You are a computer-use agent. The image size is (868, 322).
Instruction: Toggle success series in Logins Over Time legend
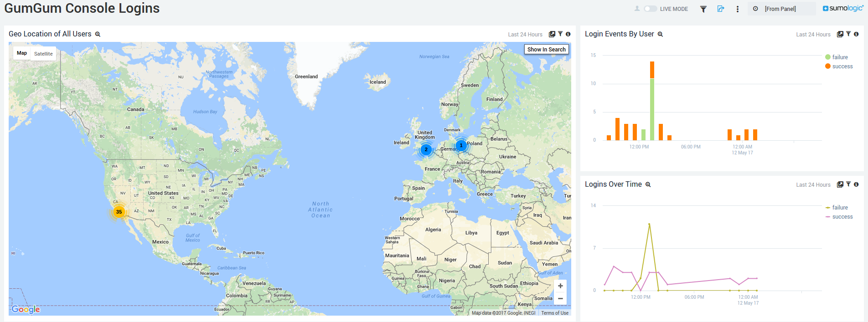[839, 217]
